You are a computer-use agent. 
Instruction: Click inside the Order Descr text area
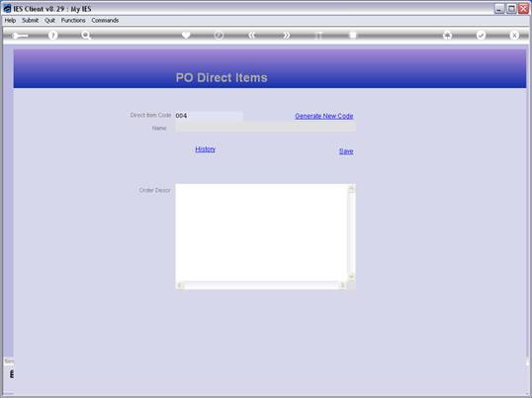click(x=261, y=233)
